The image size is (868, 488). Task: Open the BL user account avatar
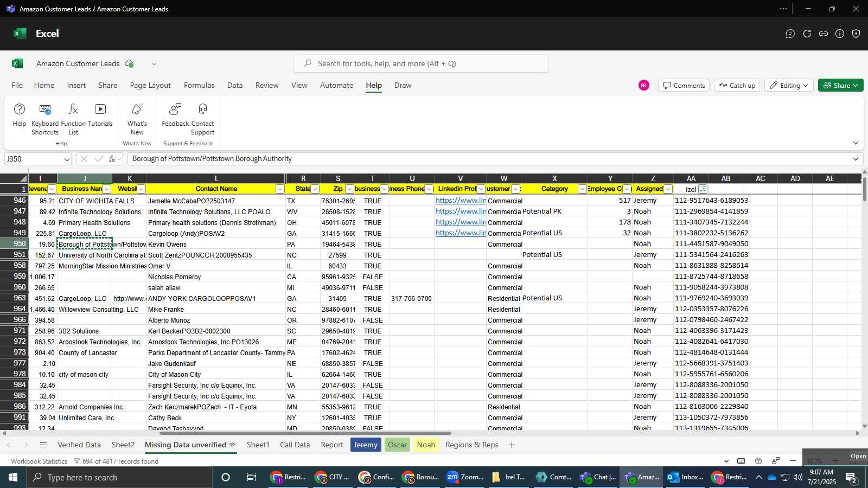[x=644, y=85]
